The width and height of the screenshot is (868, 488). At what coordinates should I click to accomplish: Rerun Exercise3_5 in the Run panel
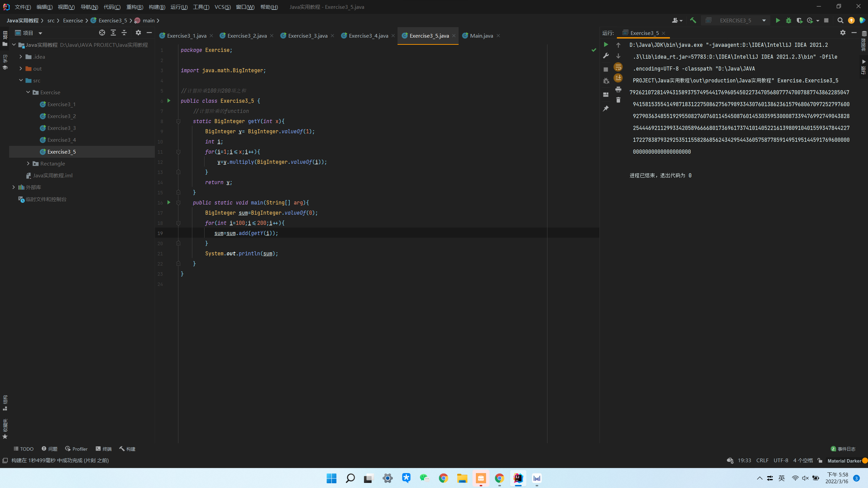[606, 44]
